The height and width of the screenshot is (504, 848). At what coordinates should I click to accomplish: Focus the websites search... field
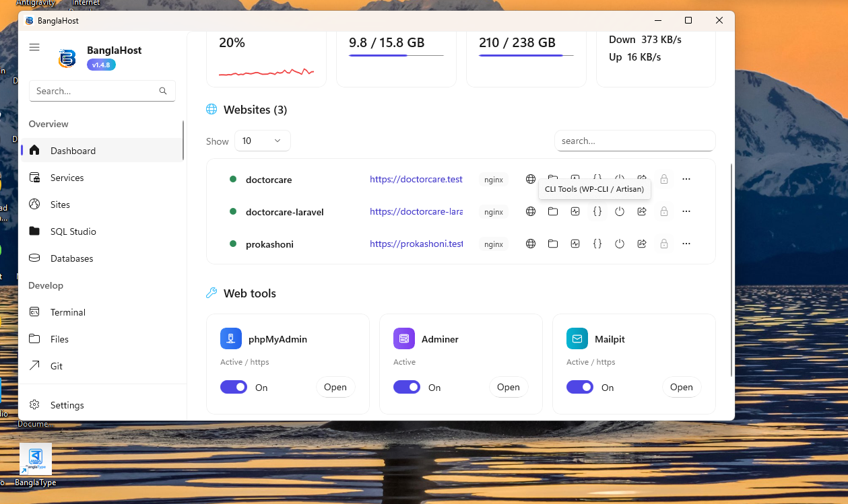click(634, 141)
